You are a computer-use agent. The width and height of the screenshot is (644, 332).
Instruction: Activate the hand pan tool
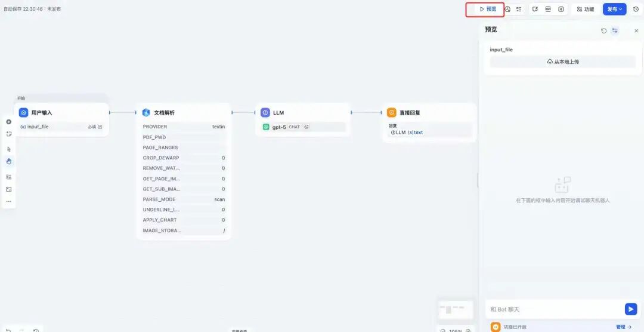pyautogui.click(x=8, y=162)
